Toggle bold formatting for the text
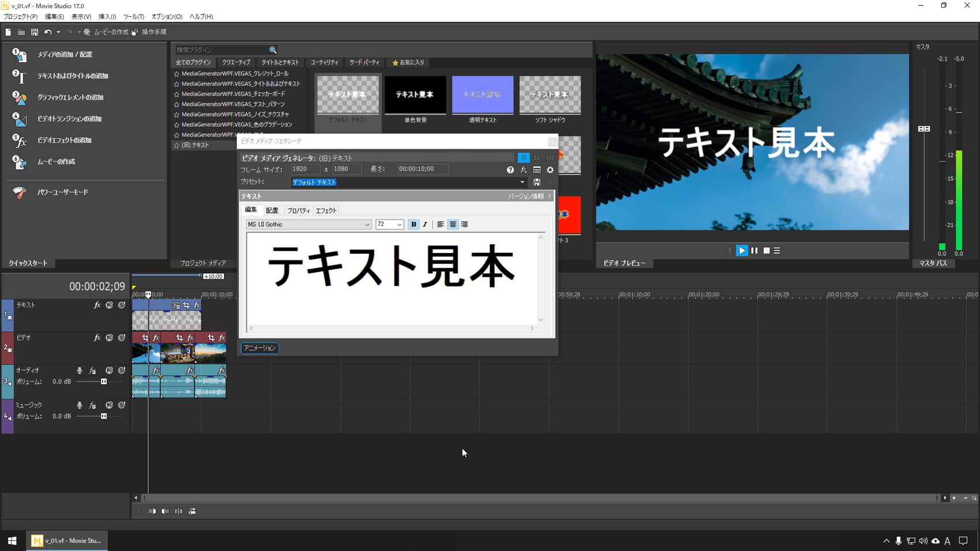The height and width of the screenshot is (551, 980). [x=413, y=224]
